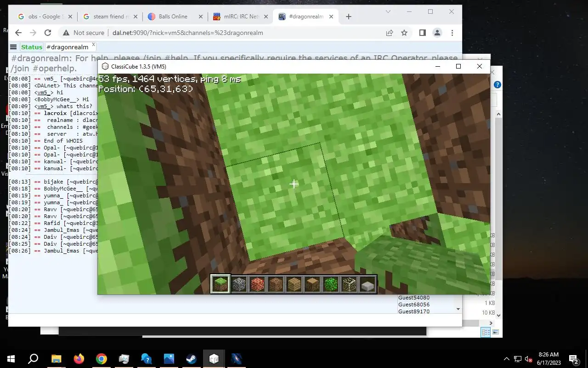Maximize the ClassiCube window
Image resolution: width=588 pixels, height=368 pixels.
click(x=458, y=67)
